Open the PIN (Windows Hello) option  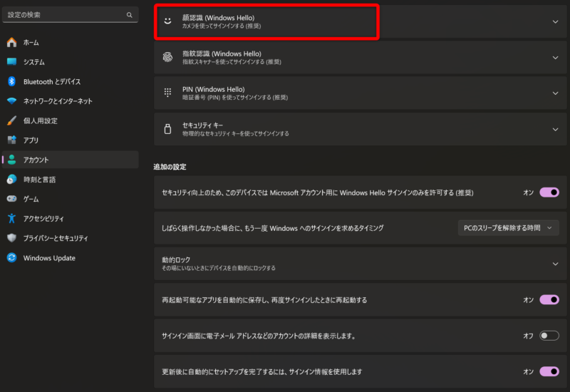pos(356,93)
